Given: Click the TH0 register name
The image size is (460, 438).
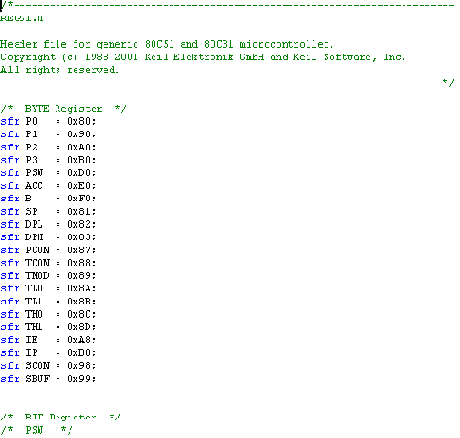Looking at the screenshot, I should (34, 314).
